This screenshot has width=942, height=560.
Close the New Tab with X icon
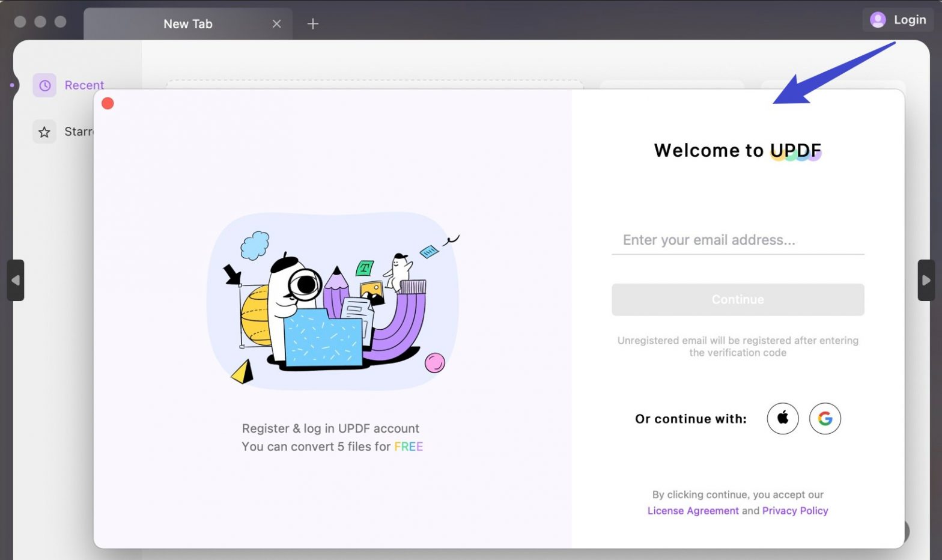[276, 24]
